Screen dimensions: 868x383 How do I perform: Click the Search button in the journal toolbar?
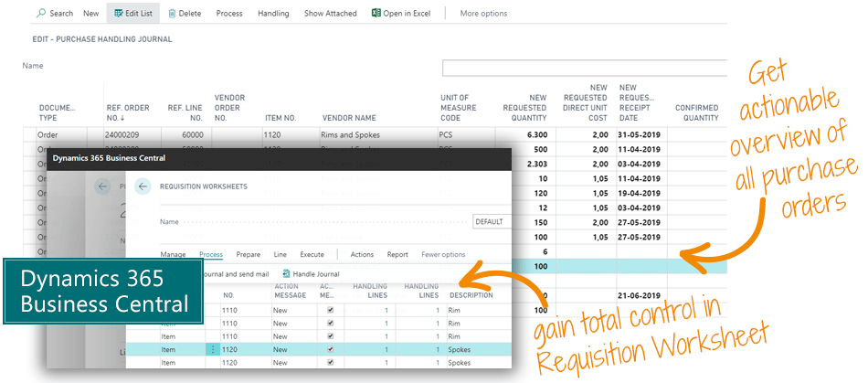click(55, 14)
